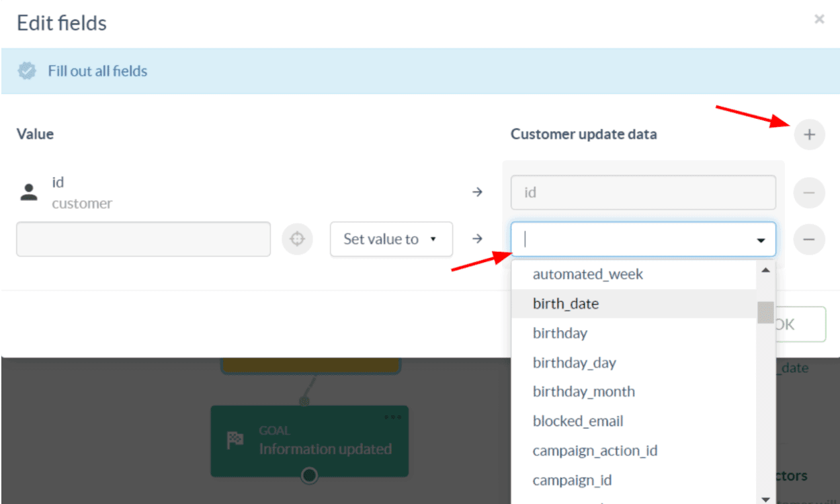Click the plus icon to add field
The width and height of the screenshot is (840, 504).
[809, 134]
